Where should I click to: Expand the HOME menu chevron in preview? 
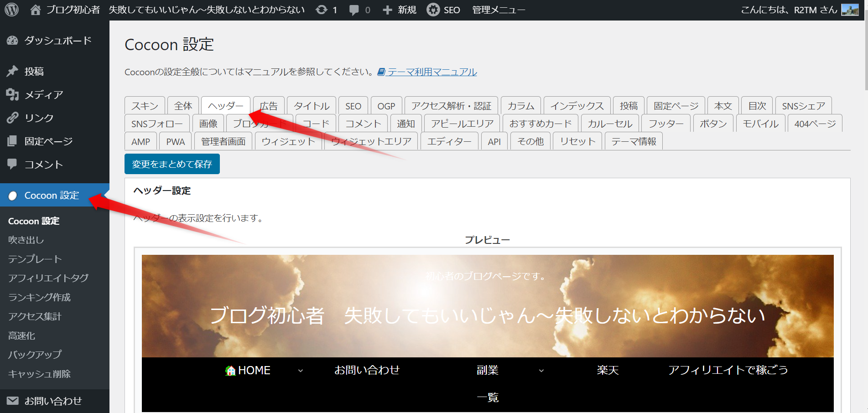tap(301, 371)
